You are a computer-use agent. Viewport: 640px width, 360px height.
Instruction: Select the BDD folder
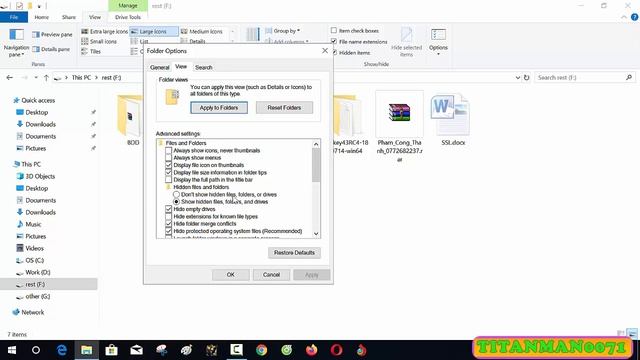point(130,119)
